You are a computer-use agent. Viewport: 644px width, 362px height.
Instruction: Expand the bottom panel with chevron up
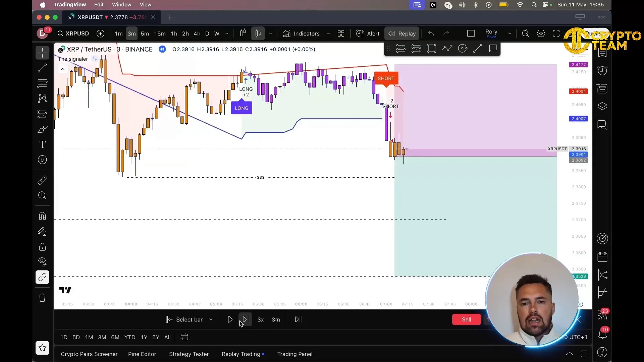pos(570,354)
